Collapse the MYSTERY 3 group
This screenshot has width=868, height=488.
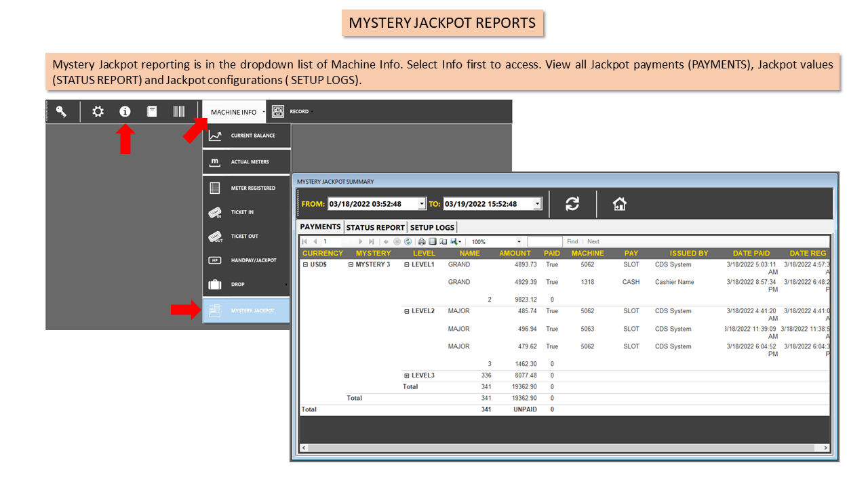pos(351,264)
